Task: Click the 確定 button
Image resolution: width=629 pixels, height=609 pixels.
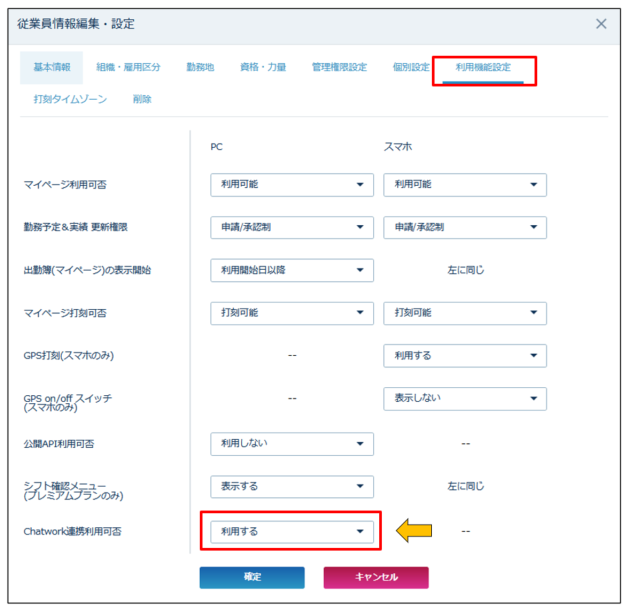Action: tap(252, 577)
